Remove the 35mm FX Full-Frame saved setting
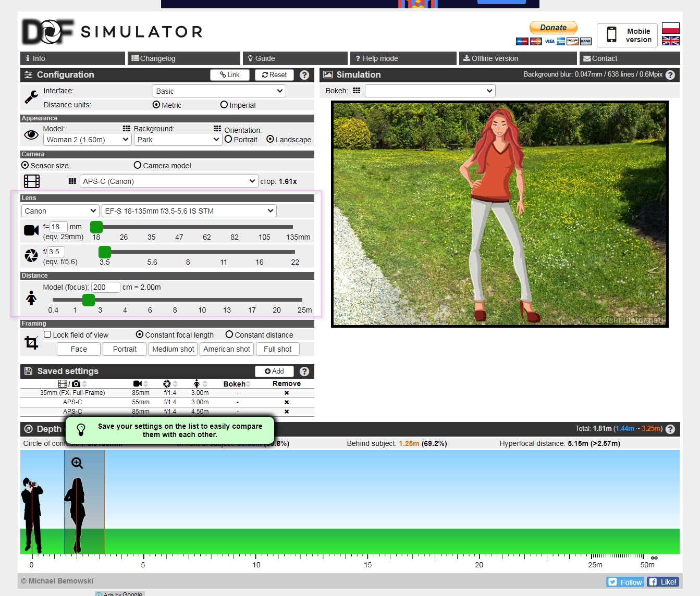Image resolution: width=700 pixels, height=596 pixels. tap(287, 393)
